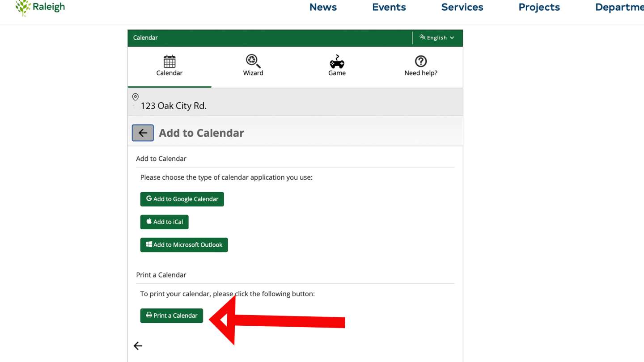This screenshot has height=362, width=644.
Task: Click the Print a Calendar button
Action: (172, 316)
